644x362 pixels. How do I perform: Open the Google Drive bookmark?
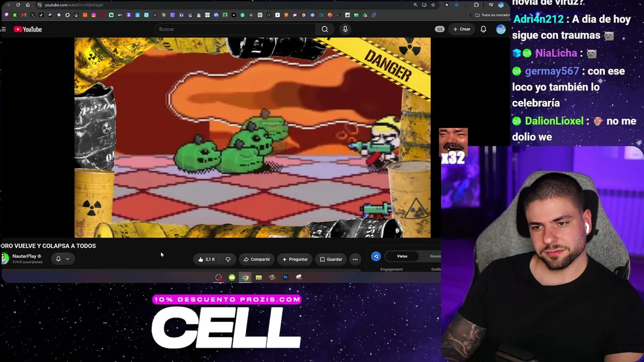365,15
